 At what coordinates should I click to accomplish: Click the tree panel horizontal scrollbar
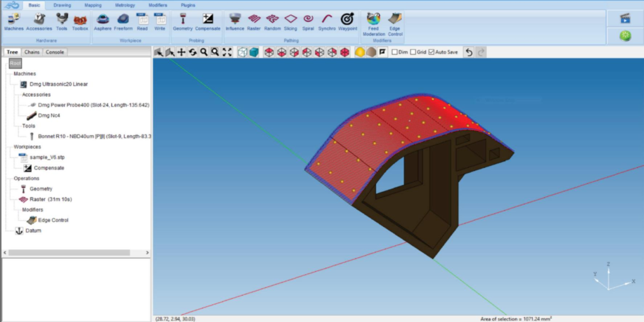click(75, 252)
